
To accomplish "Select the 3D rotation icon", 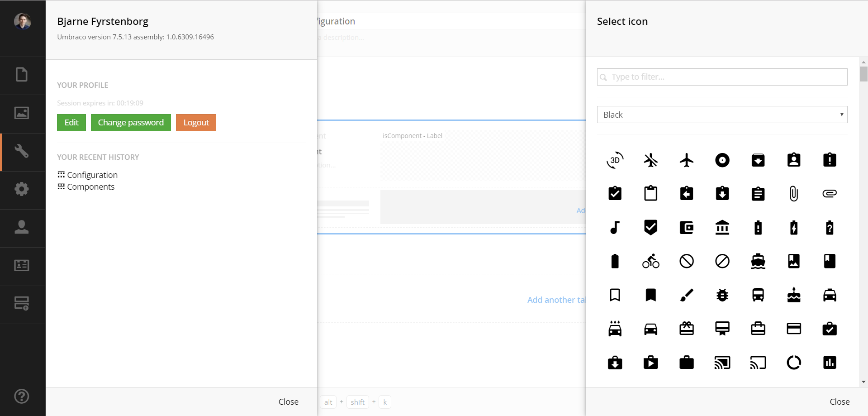I will pyautogui.click(x=615, y=160).
